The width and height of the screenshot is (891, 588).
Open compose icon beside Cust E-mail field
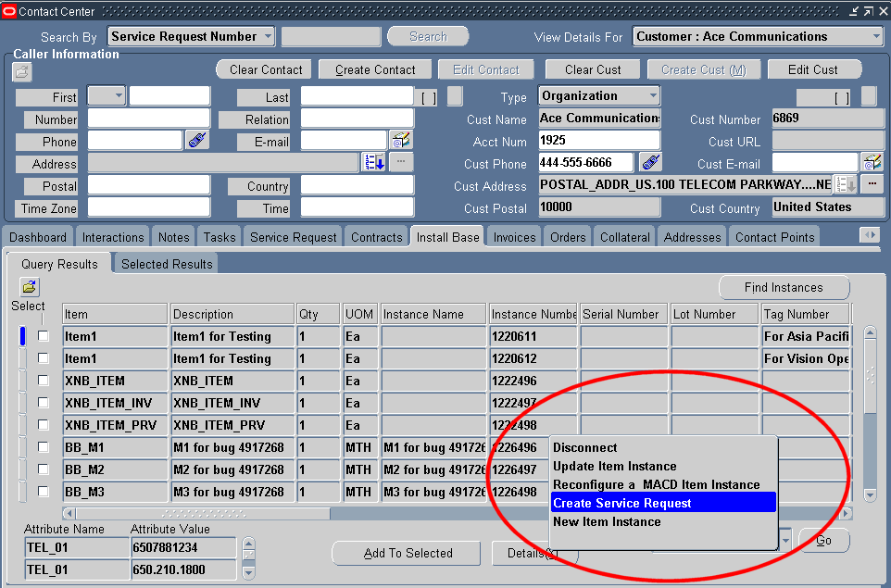[871, 161]
